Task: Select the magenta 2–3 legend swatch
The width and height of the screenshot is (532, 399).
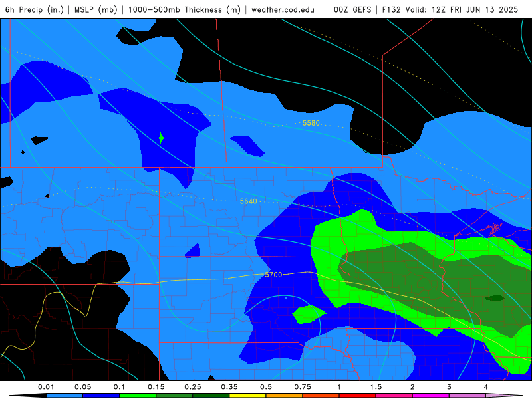Action: click(431, 396)
